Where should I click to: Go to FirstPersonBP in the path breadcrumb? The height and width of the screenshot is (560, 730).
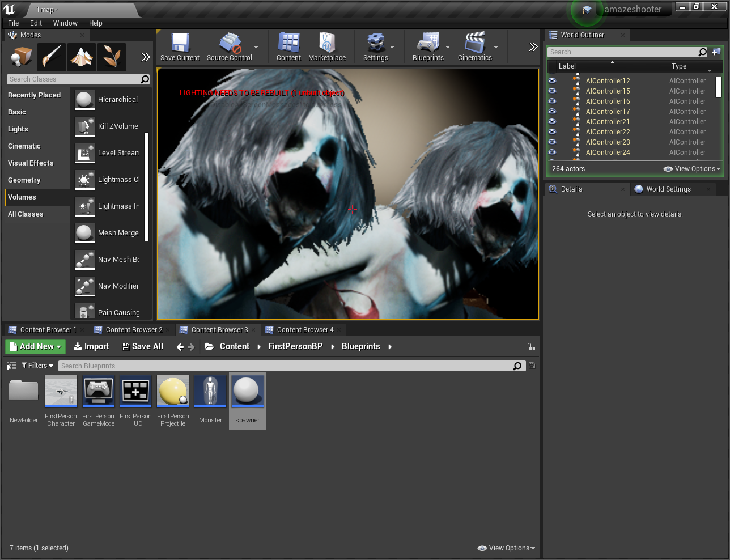coord(295,347)
